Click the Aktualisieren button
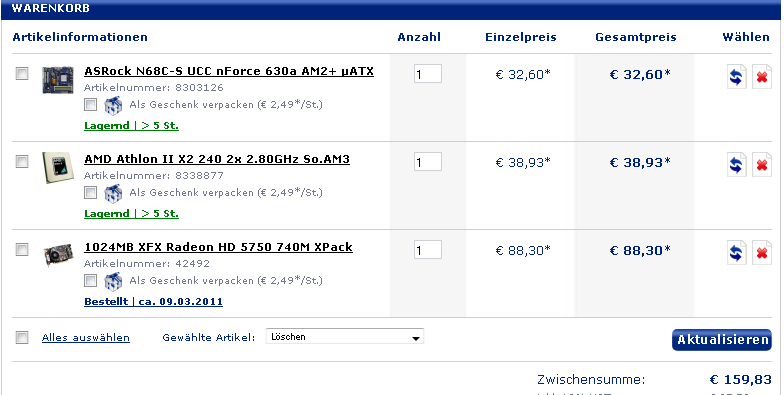 click(x=722, y=340)
